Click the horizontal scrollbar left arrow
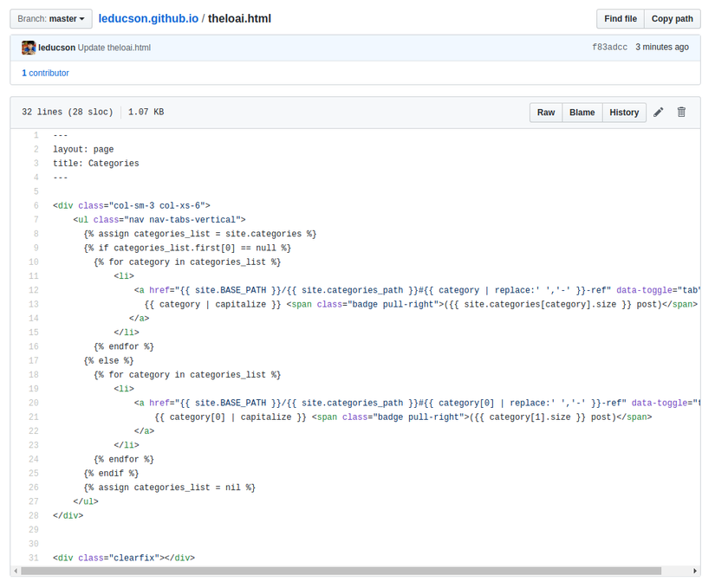 point(16,572)
